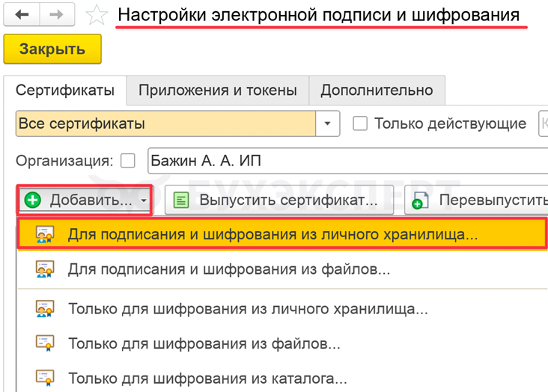Choose Только для шифрования из личного хранилища

tap(248, 308)
